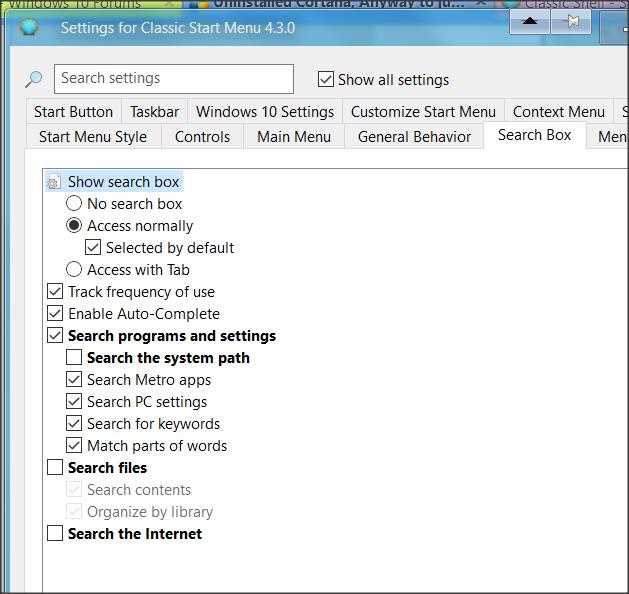The width and height of the screenshot is (629, 594).
Task: Open the Main Menu tab
Action: [294, 137]
